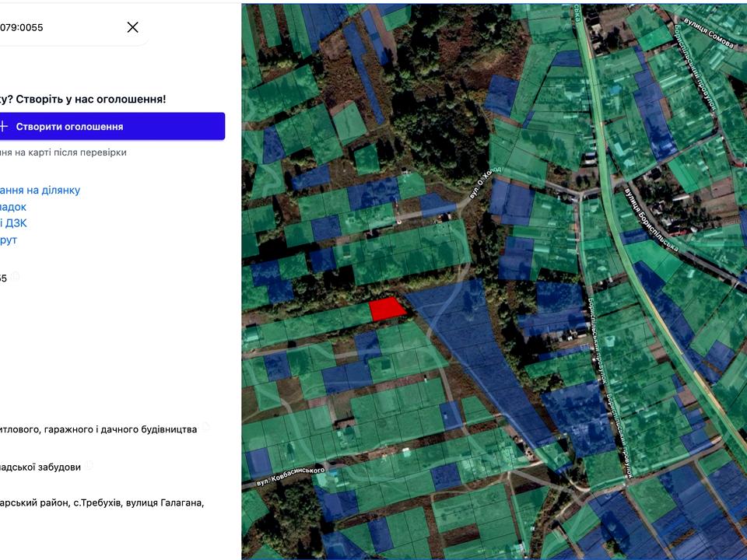The width and height of the screenshot is (747, 560).
Task: Open the link ending in 'на ділянку'
Action: (x=40, y=190)
